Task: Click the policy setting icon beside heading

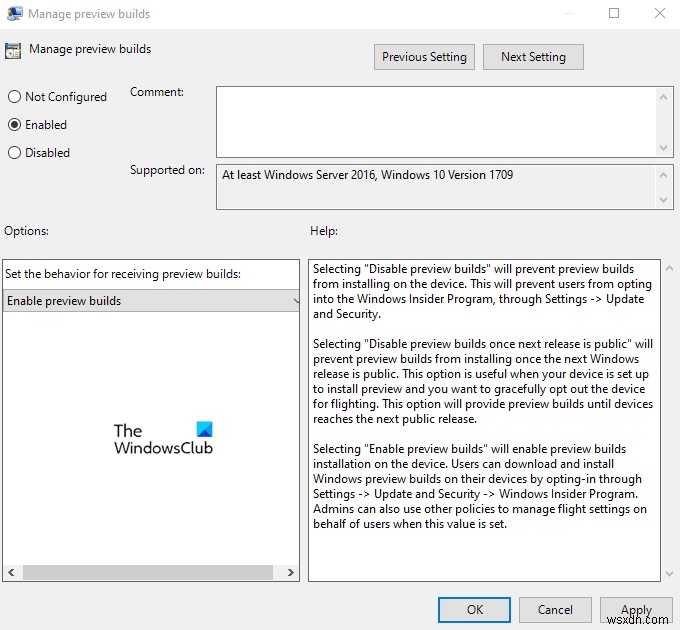Action: click(13, 51)
